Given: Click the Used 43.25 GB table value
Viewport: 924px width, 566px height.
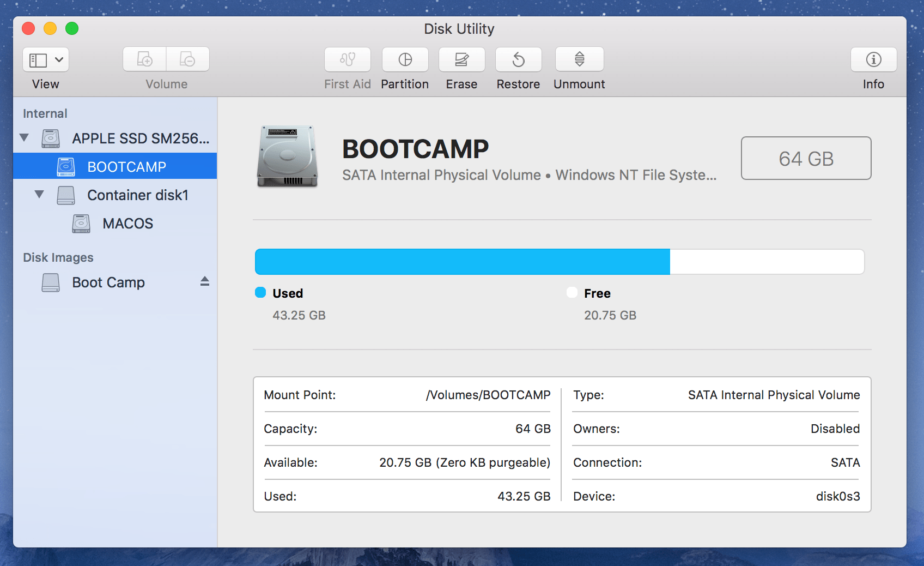Looking at the screenshot, I should [x=524, y=496].
